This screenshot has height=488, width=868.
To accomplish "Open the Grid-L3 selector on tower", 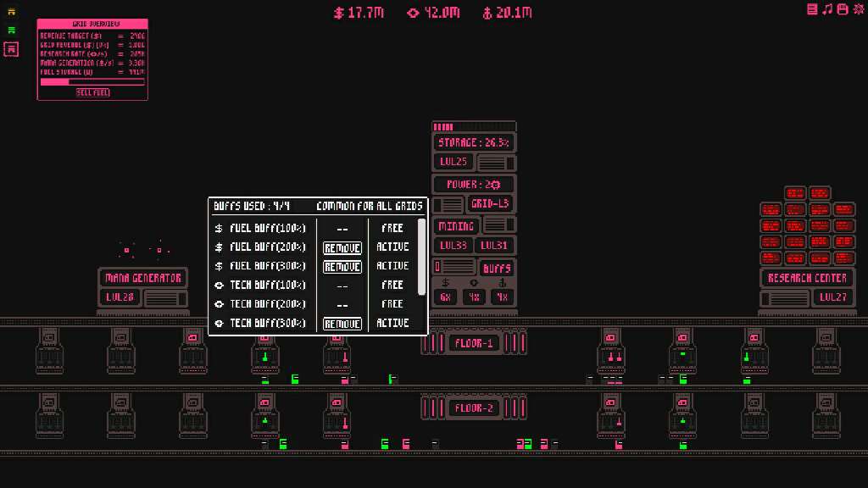I will point(491,204).
